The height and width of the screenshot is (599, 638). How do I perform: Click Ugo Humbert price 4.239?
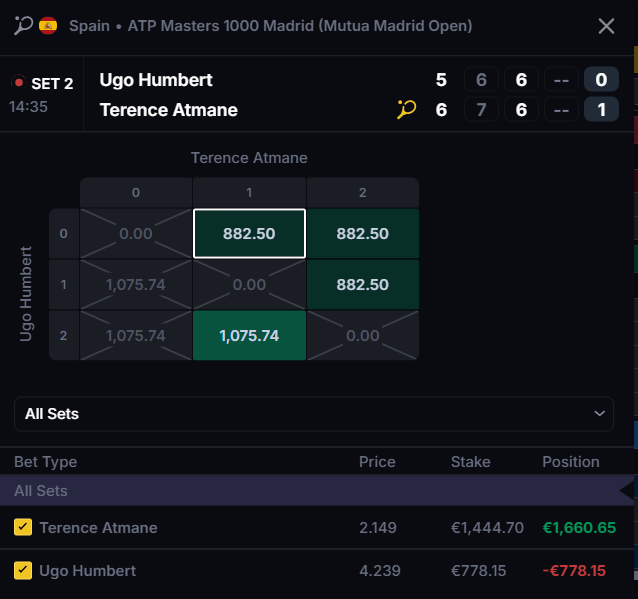tap(380, 571)
